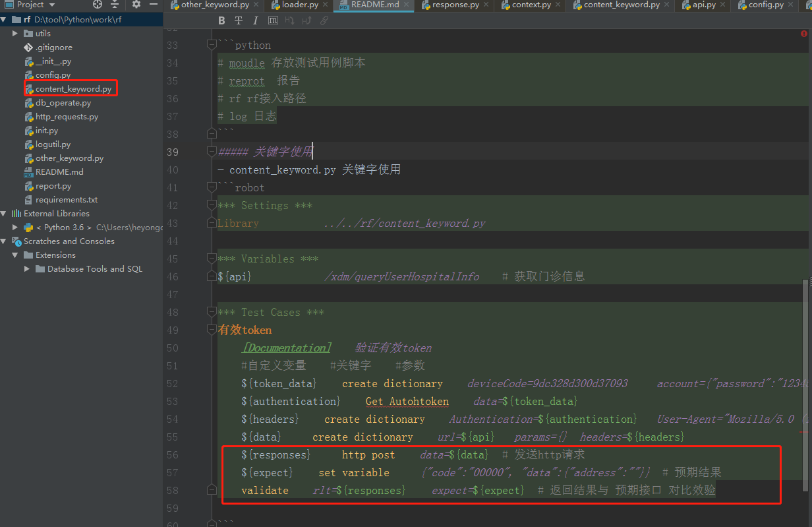Image resolution: width=812 pixels, height=527 pixels.
Task: Open Project panel settings gear
Action: pos(136,5)
